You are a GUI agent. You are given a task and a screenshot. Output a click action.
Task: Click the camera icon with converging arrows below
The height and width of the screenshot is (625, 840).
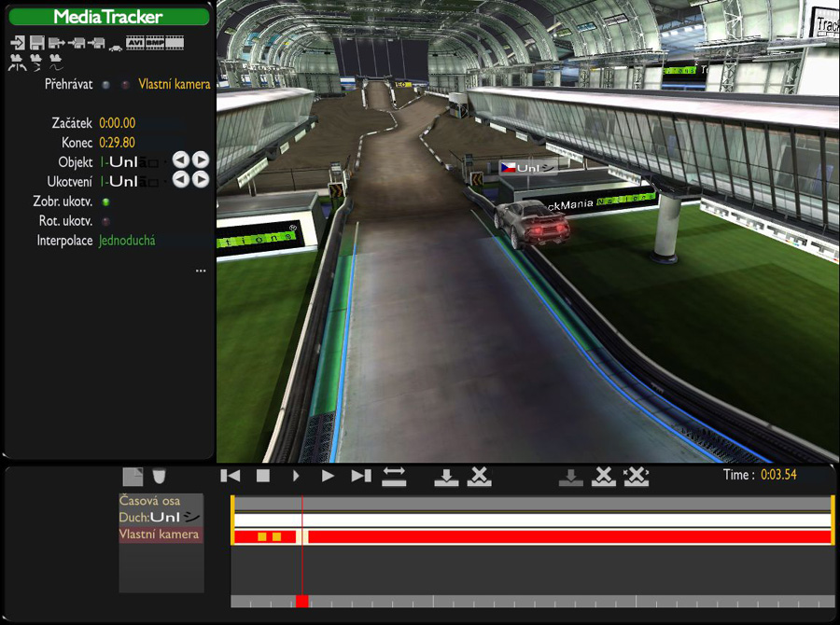(x=35, y=62)
